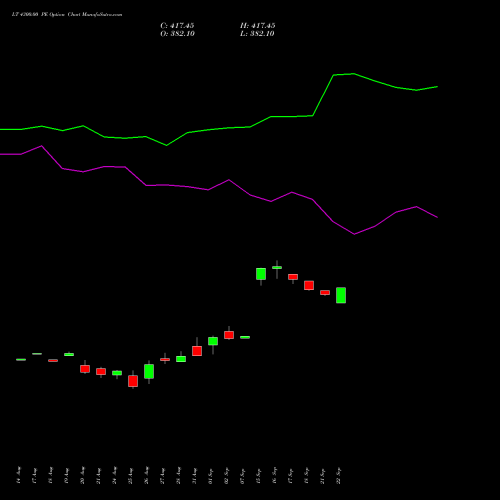Viewport: 500px width, 500px height.
Task: Select the thin green candle for 07 Sep
Action: (x=245, y=337)
